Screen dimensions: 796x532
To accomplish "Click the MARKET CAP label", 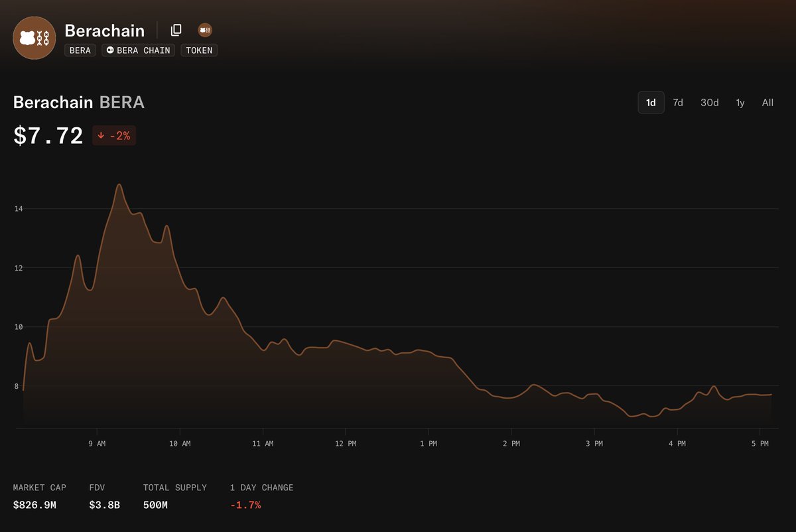I will [40, 488].
